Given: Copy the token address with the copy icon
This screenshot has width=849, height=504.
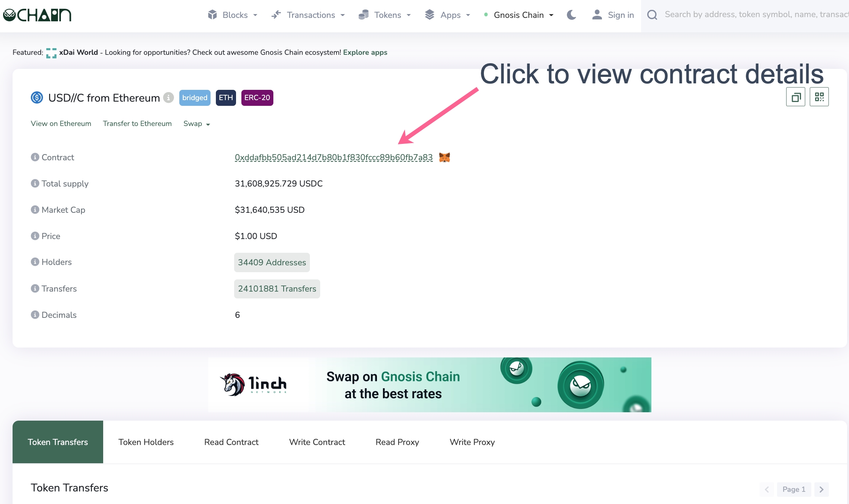Looking at the screenshot, I should pyautogui.click(x=796, y=97).
